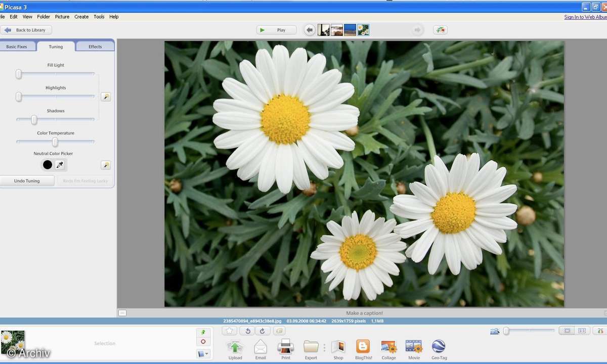Image resolution: width=607 pixels, height=364 pixels.
Task: Email the selected photo
Action: (x=261, y=349)
